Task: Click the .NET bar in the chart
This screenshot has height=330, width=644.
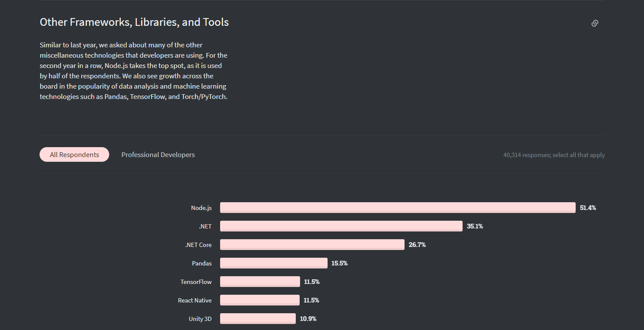Action: 341,226
